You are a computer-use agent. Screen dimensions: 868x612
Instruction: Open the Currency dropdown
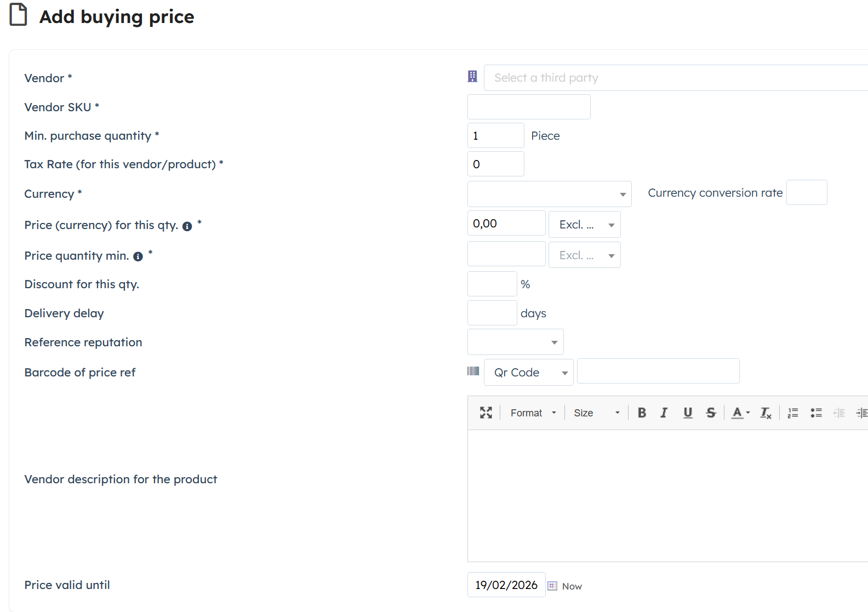[x=549, y=194]
